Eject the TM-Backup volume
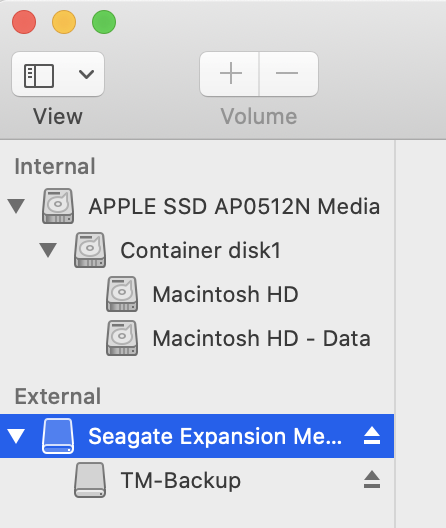446x528 pixels. 372,480
